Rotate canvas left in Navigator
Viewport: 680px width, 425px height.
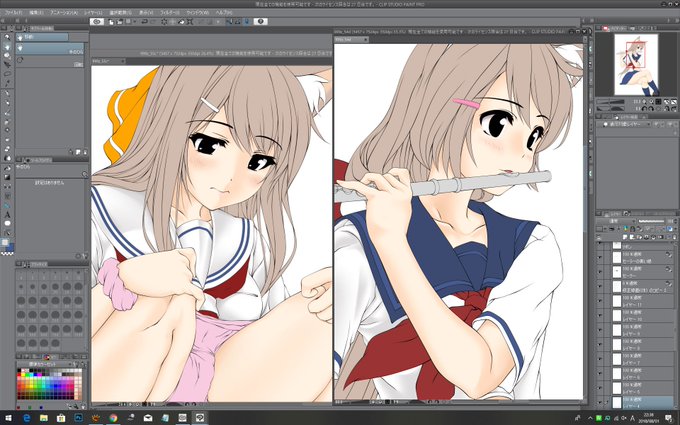pos(644,108)
